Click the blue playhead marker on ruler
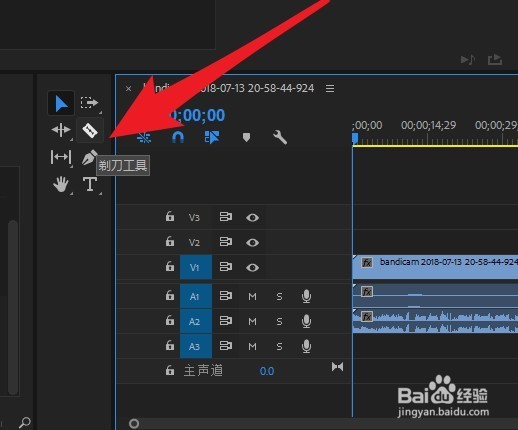Viewport: 518px width, 430px height. 355,138
